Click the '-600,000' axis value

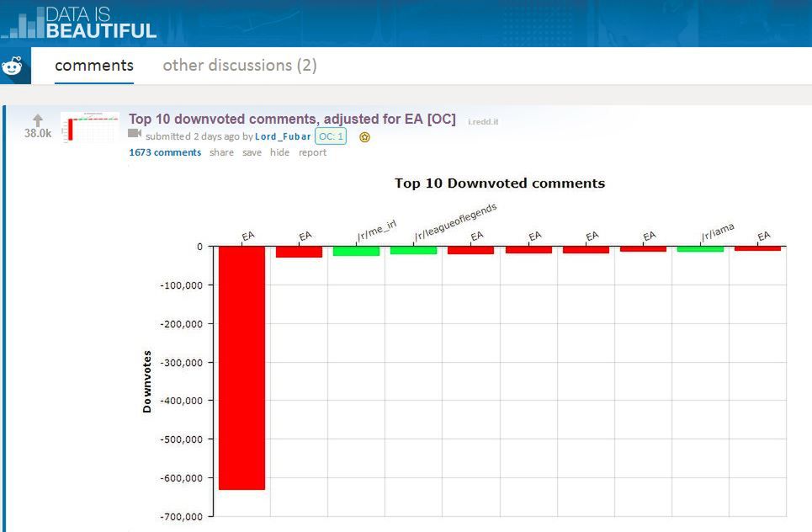[181, 478]
